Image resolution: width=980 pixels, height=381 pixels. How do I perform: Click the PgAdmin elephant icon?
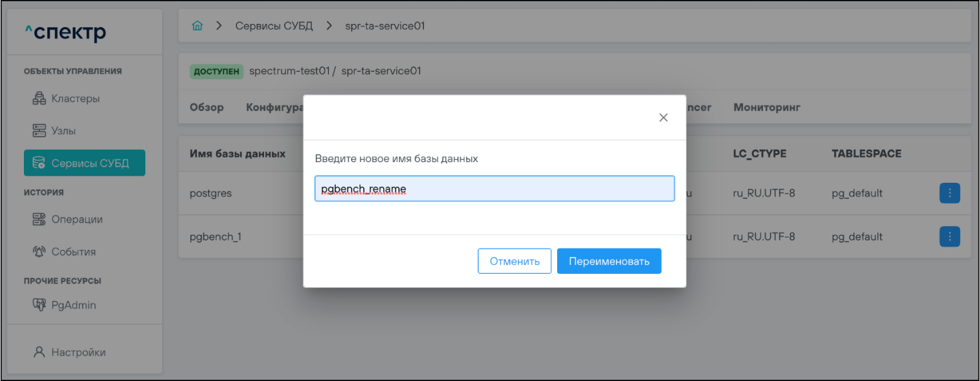tap(39, 305)
